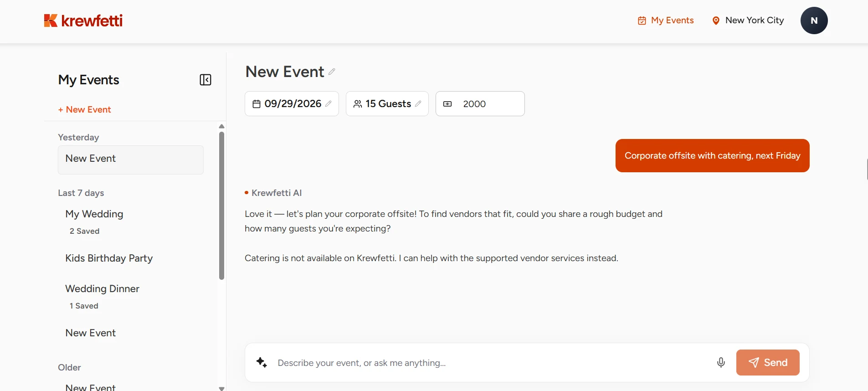Open the N profile avatar menu
868x391 pixels.
coord(814,21)
